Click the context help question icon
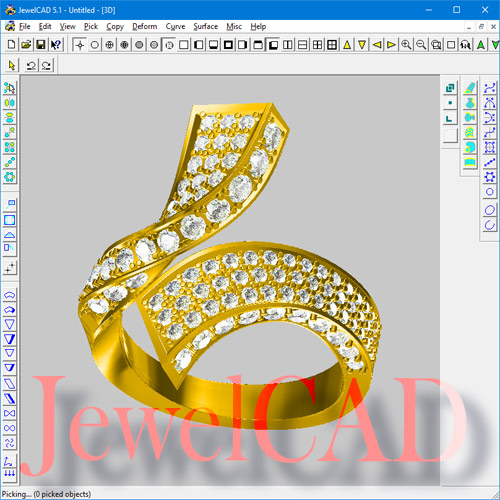 56,44
